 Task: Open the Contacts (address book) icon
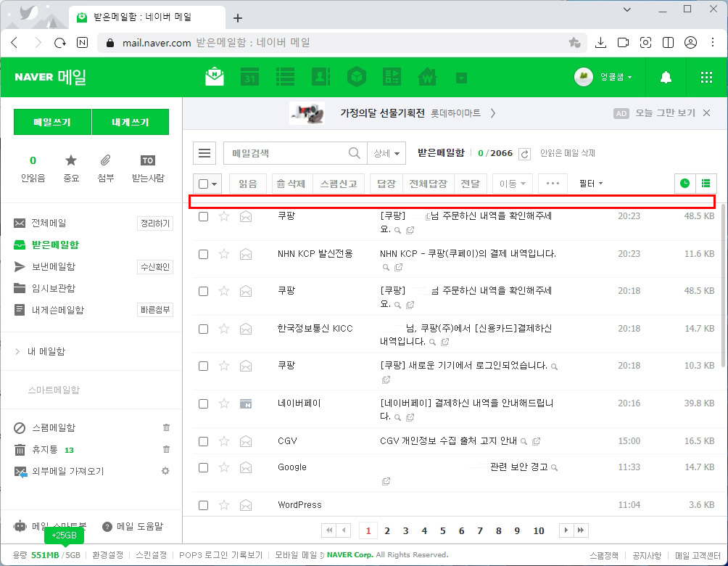click(320, 76)
